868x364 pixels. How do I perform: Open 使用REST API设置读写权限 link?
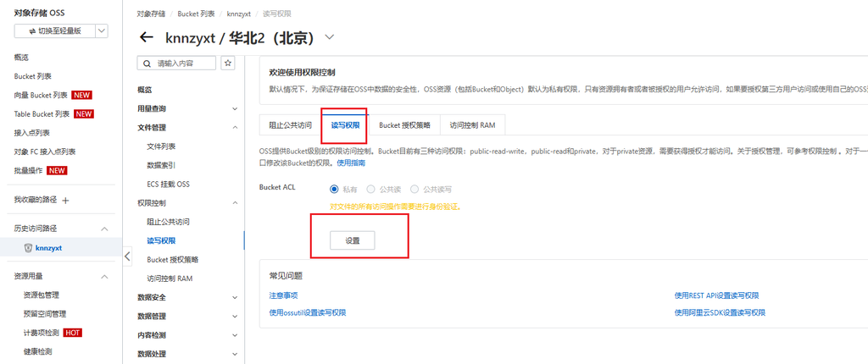click(x=716, y=295)
